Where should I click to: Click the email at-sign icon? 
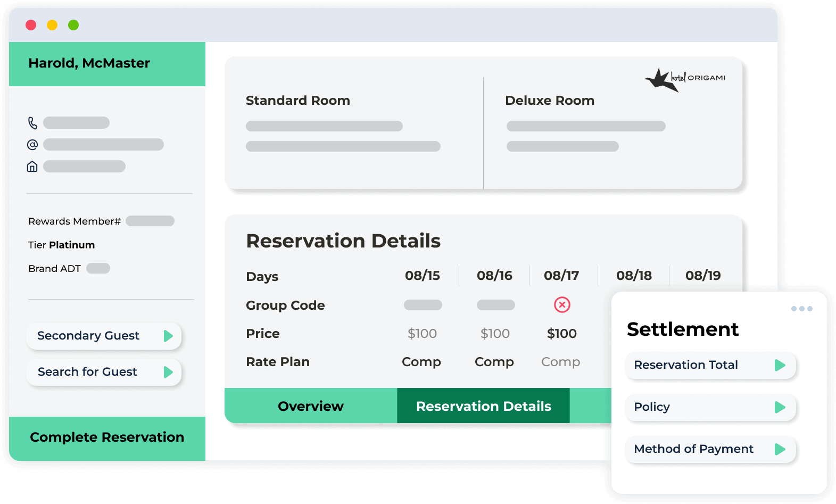(32, 145)
